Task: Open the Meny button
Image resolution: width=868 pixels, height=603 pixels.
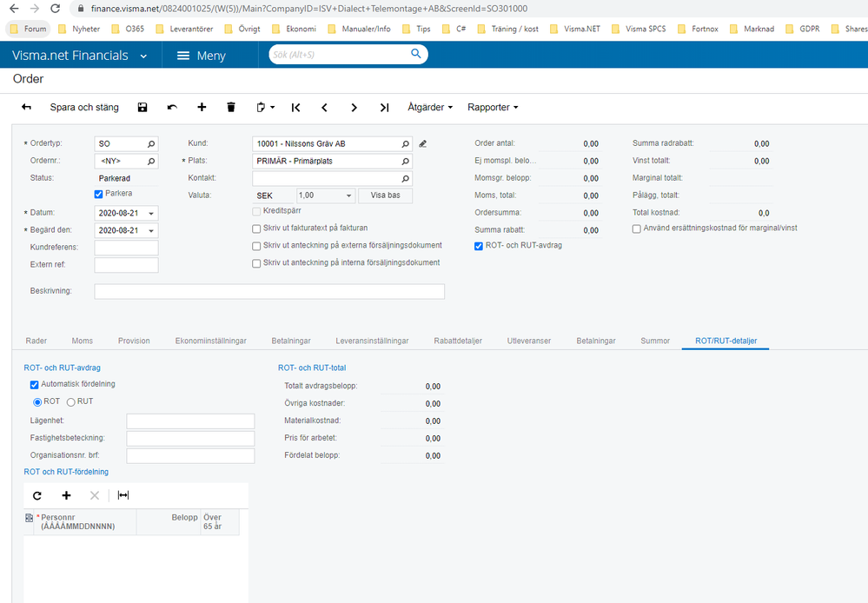Action: click(x=201, y=56)
